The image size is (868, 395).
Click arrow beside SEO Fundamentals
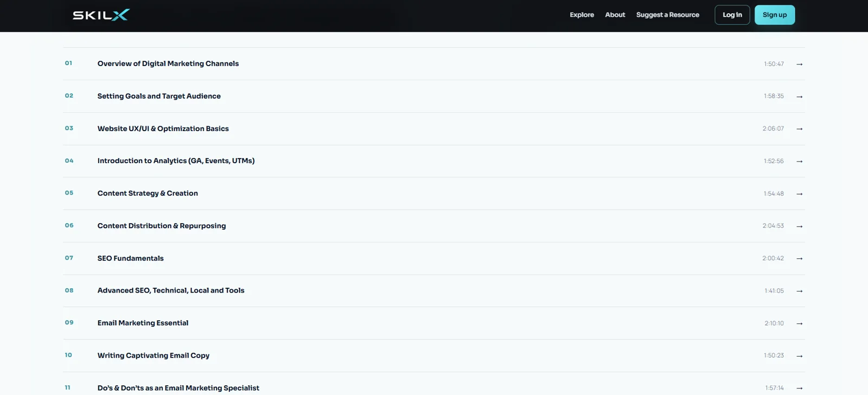pyautogui.click(x=799, y=258)
